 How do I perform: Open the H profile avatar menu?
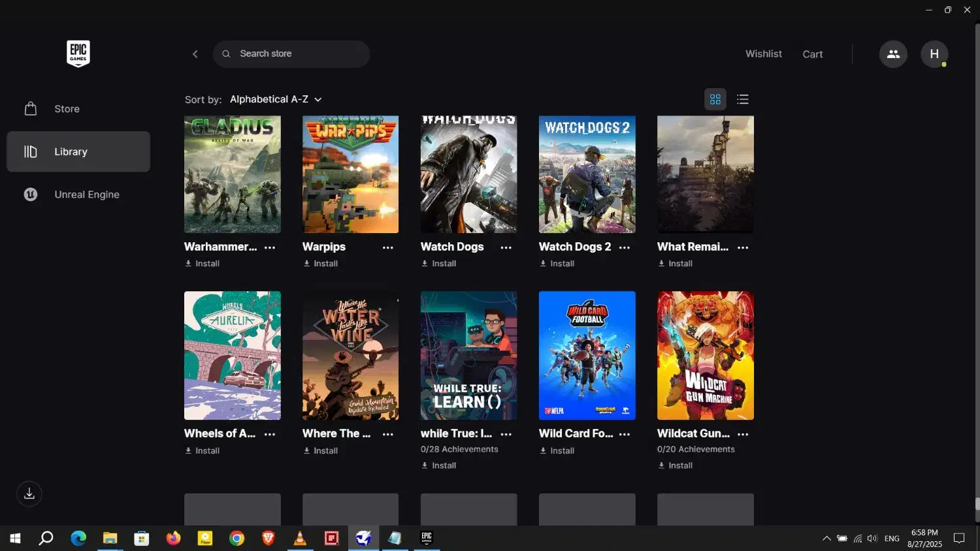click(x=934, y=54)
